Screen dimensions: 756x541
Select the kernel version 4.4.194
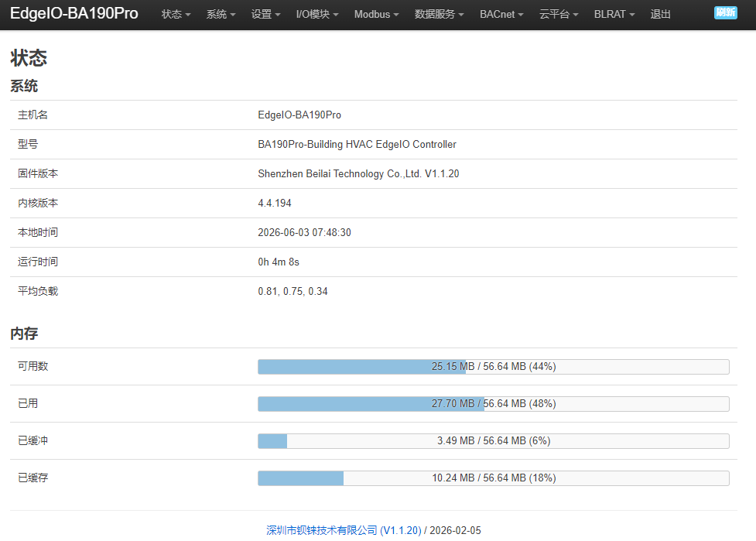[x=275, y=203]
